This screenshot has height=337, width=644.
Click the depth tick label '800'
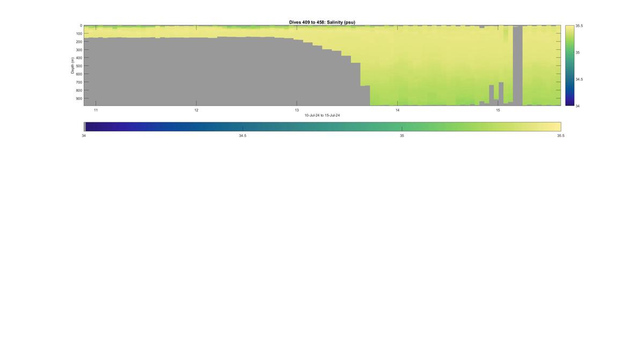pos(79,90)
